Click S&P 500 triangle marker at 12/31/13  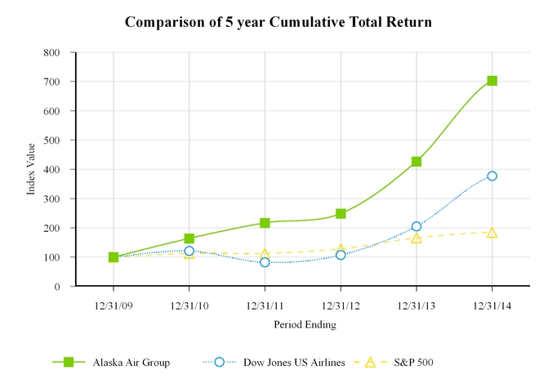417,238
